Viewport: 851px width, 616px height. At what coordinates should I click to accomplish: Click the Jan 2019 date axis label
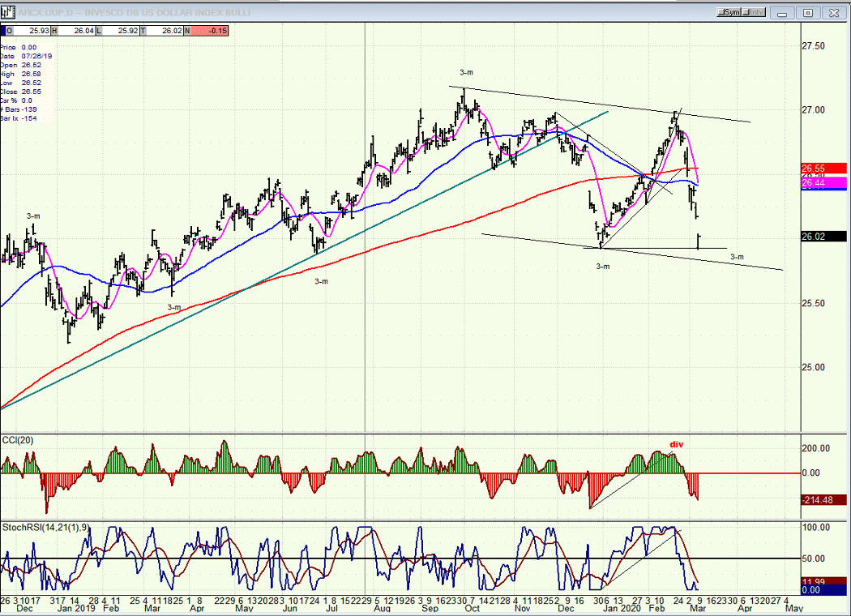click(76, 609)
